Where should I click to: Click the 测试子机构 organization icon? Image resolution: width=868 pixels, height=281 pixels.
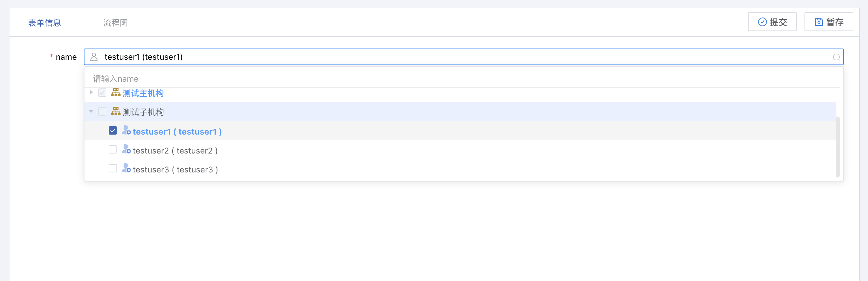tap(116, 111)
